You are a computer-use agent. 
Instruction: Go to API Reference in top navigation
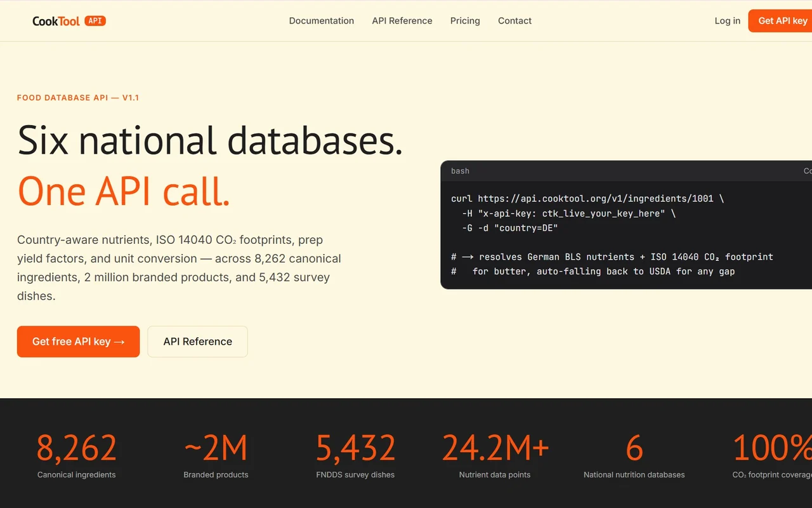402,21
